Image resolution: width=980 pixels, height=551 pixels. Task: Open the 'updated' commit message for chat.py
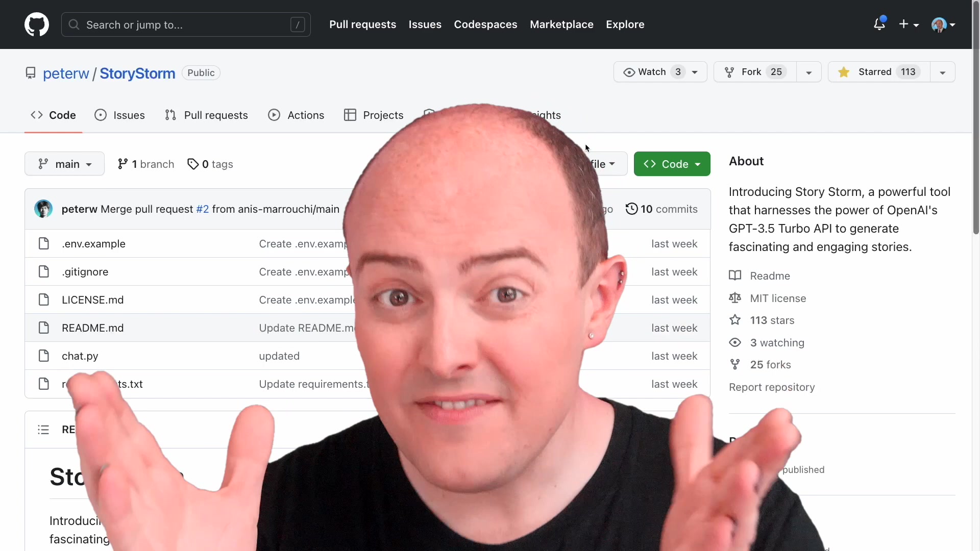(279, 356)
